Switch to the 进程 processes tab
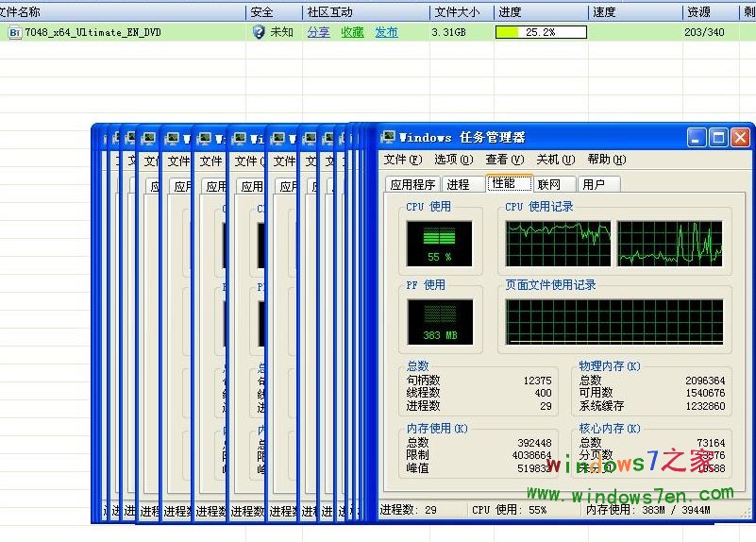The width and height of the screenshot is (756, 542). coord(459,184)
